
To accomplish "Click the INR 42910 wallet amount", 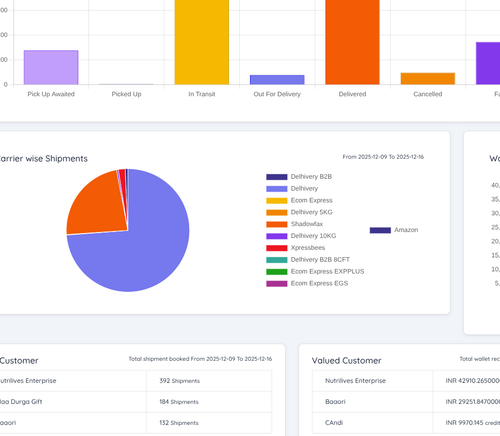I will click(473, 381).
